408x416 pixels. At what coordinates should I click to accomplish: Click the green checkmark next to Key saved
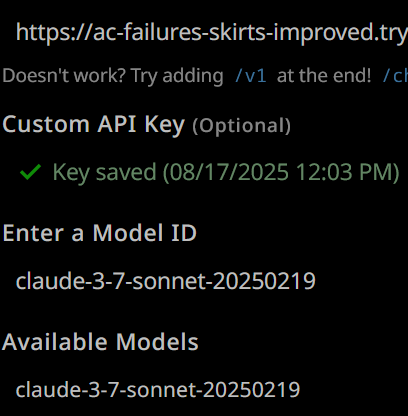click(x=30, y=172)
